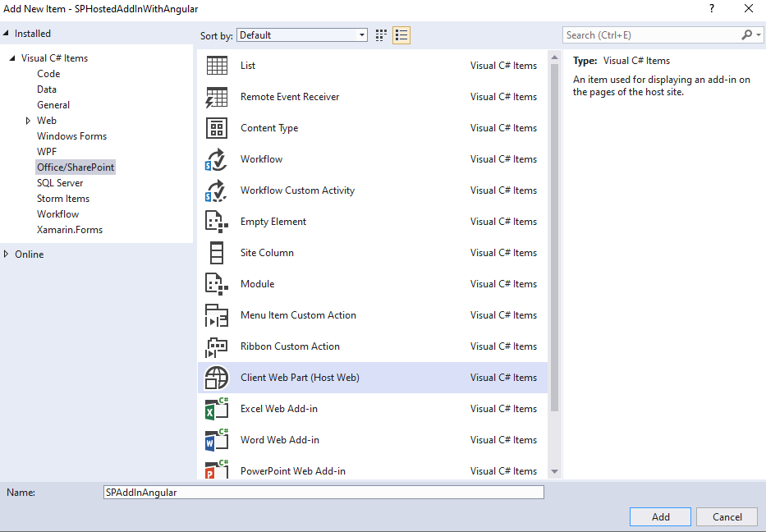The image size is (766, 532).
Task: Focus the Name input field
Action: pyautogui.click(x=324, y=493)
